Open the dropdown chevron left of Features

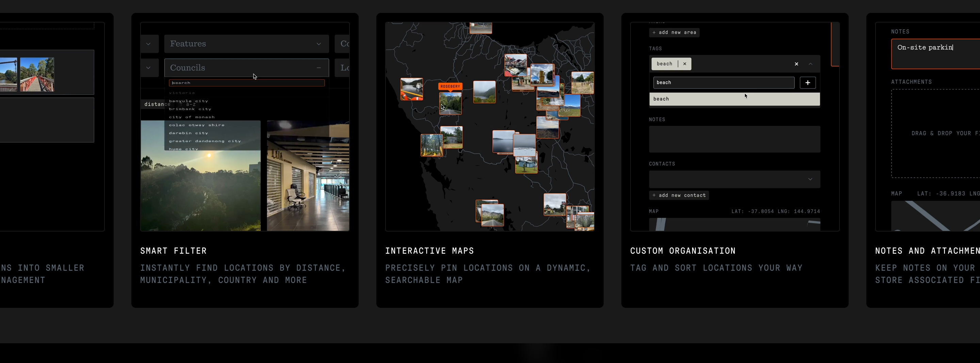click(148, 44)
